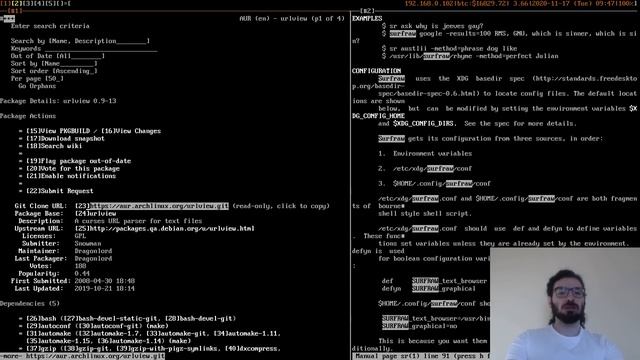Viewport: 640px width, 360px height.
Task: Switch to workspace tag [3]
Action: click(x=28, y=3)
